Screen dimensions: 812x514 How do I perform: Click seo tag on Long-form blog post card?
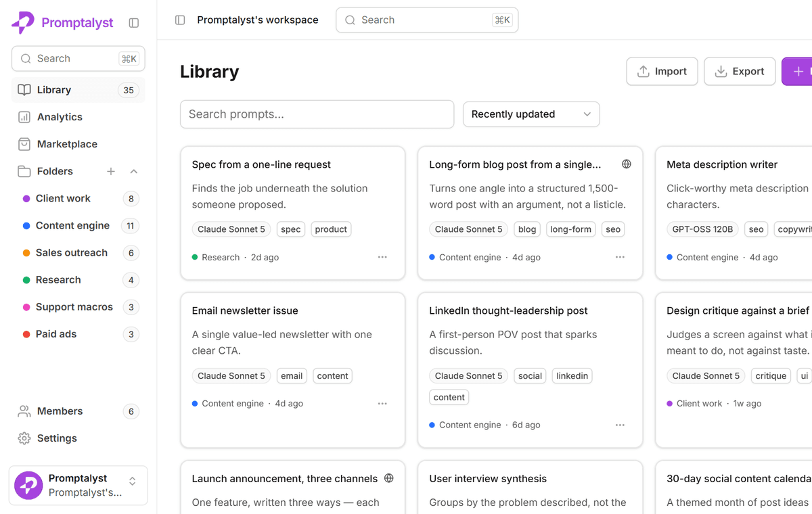point(613,229)
